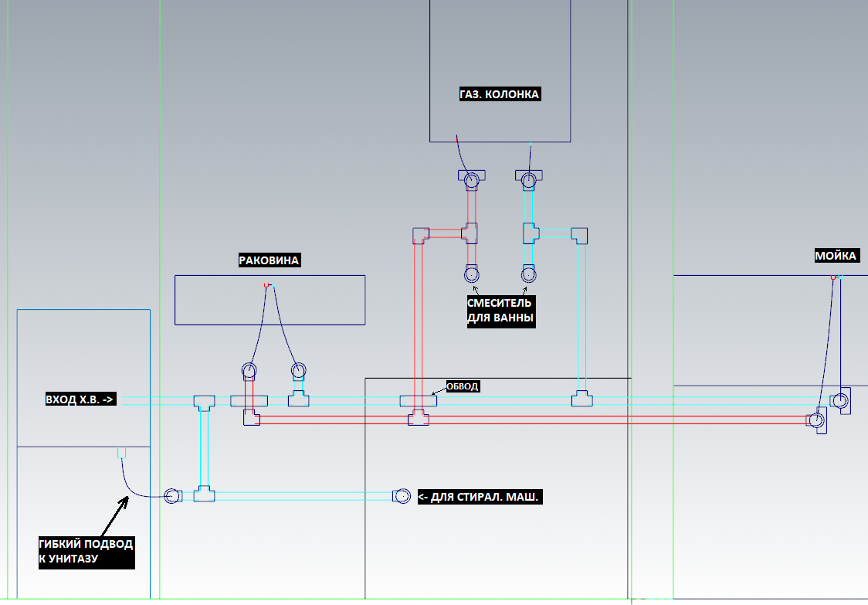This screenshot has width=868, height=605.
Task: Click the tee fitting next to ВХОД Х.В.
Action: point(204,401)
